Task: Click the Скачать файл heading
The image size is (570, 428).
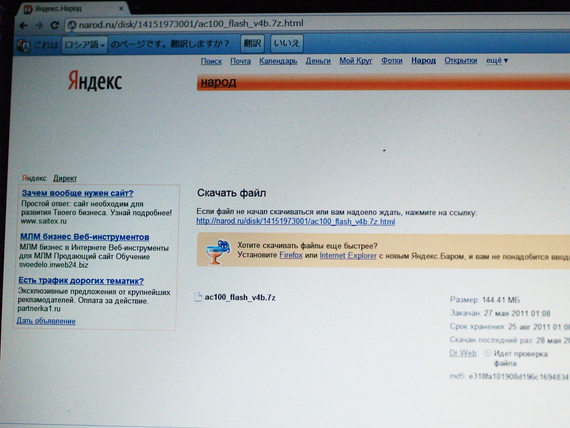Action: (x=232, y=193)
